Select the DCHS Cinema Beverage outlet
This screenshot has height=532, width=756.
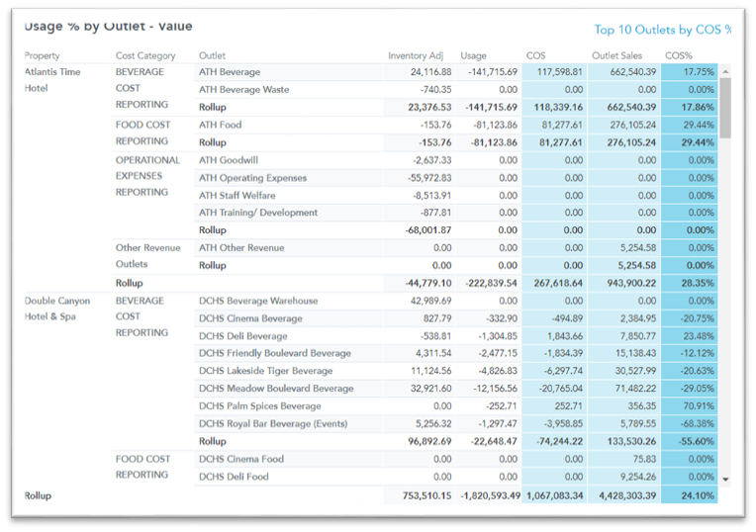click(250, 318)
